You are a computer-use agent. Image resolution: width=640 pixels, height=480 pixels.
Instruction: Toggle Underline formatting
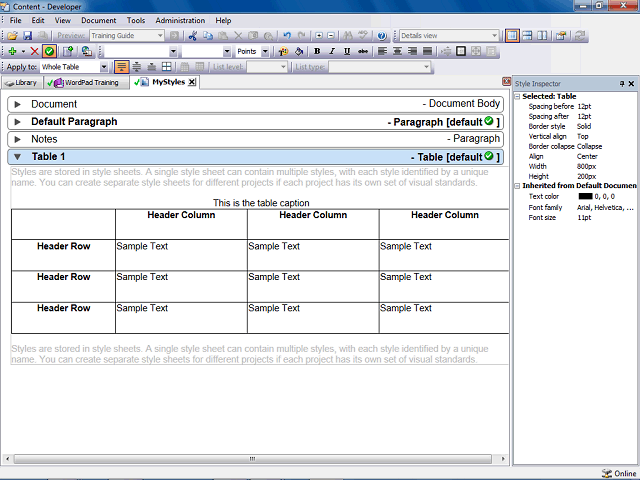pyautogui.click(x=347, y=51)
